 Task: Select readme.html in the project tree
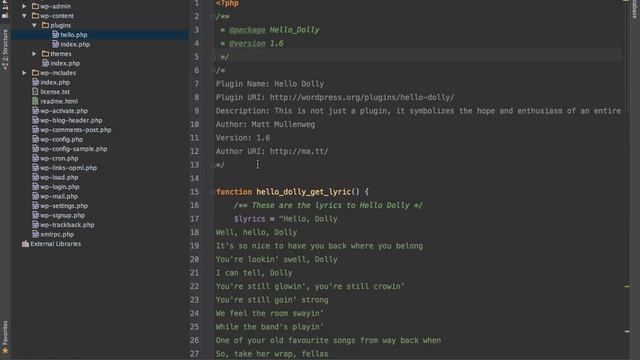click(x=59, y=101)
